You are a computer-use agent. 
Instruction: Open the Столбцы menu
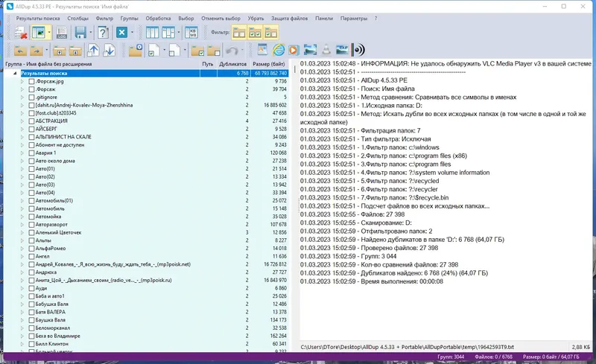coord(78,19)
